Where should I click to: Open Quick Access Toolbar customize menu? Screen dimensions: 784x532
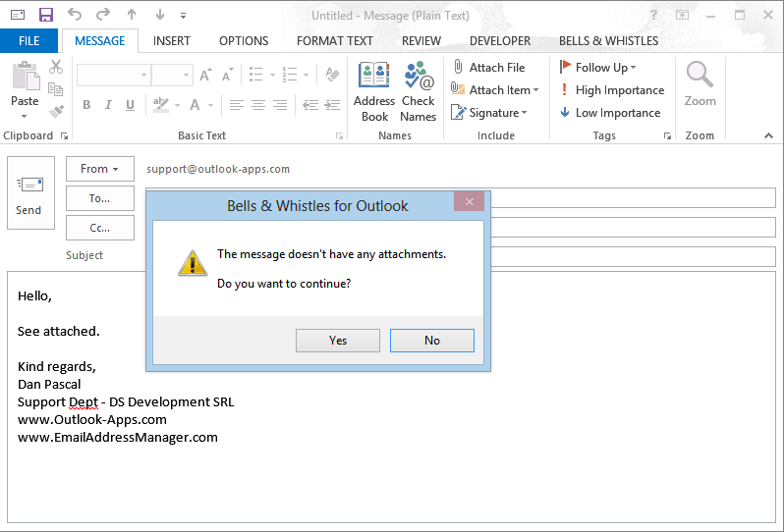(184, 16)
